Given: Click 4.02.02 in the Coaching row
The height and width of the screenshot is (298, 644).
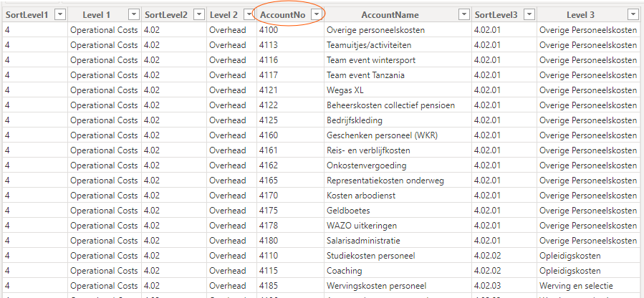Looking at the screenshot, I should pyautogui.click(x=504, y=271).
